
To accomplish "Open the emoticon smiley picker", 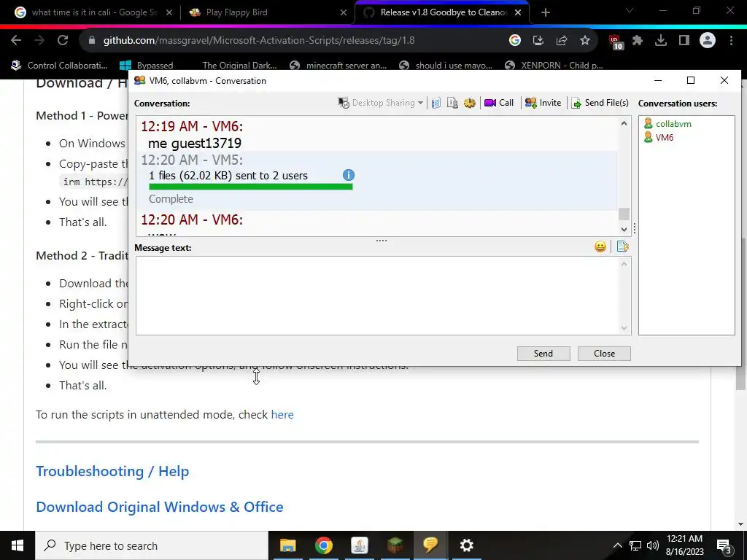I will click(x=600, y=246).
